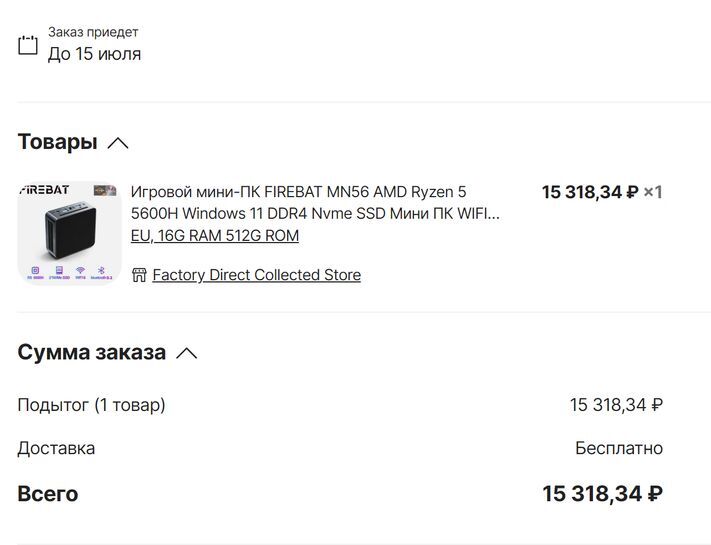711x545 pixels.
Task: Click the bold total amount beside Всего
Action: click(x=602, y=494)
